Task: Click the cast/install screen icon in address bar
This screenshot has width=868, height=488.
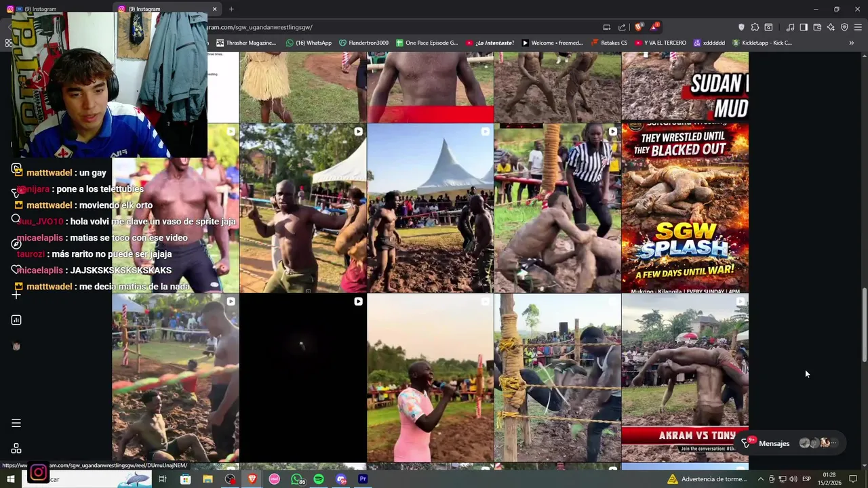Action: [x=606, y=27]
